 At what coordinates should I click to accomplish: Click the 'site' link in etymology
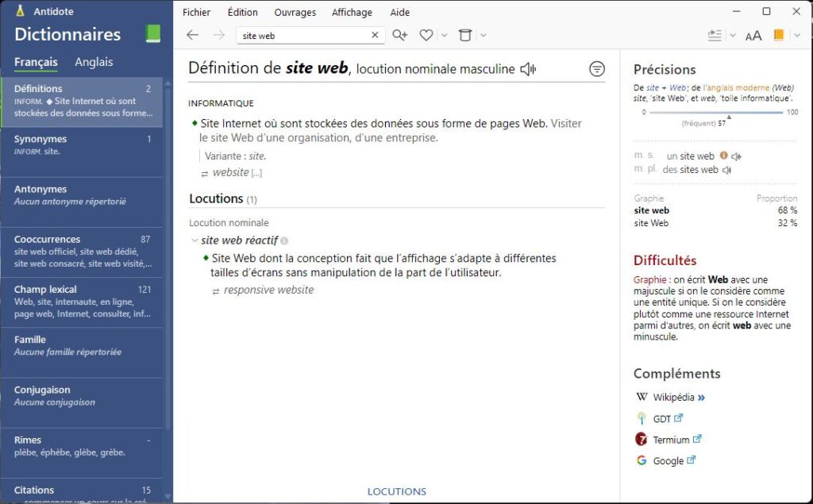pos(653,87)
